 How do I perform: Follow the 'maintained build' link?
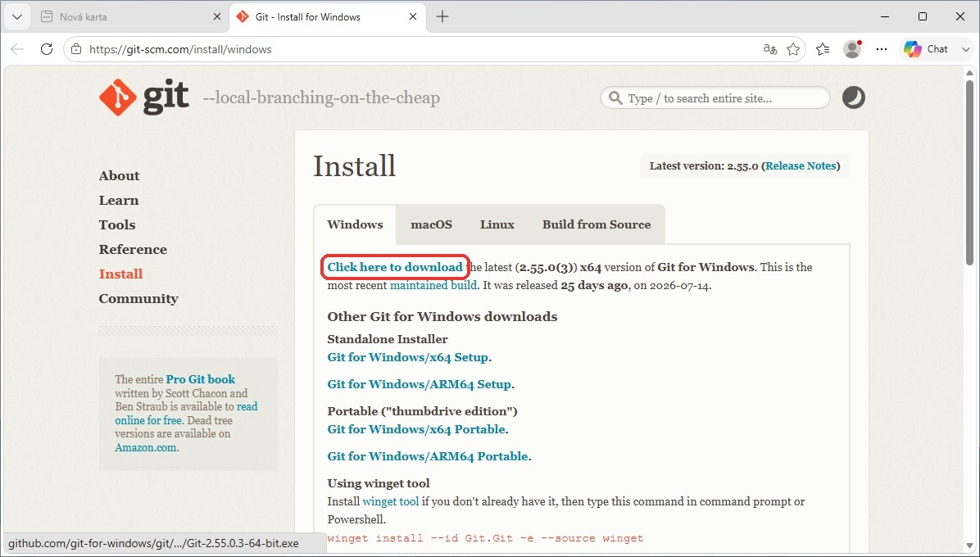[433, 285]
